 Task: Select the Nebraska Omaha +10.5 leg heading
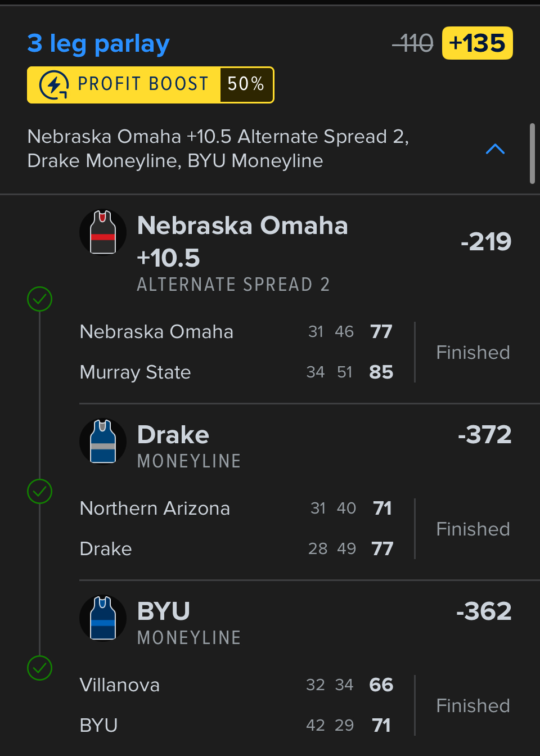(x=242, y=241)
